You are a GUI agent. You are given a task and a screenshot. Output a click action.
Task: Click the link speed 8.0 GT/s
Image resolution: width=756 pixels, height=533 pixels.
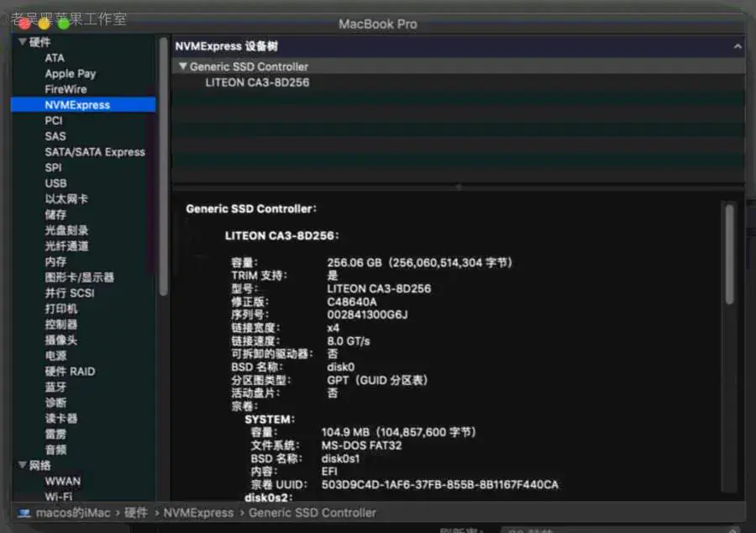tap(349, 341)
